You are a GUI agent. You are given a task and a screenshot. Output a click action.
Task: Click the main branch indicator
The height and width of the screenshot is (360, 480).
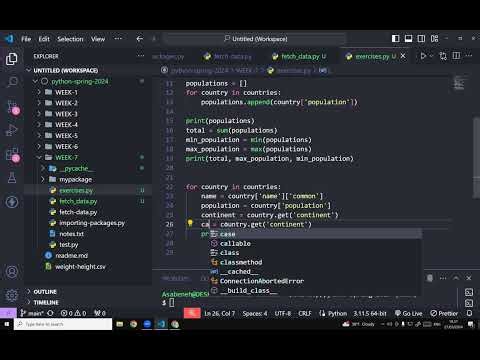click(32, 313)
